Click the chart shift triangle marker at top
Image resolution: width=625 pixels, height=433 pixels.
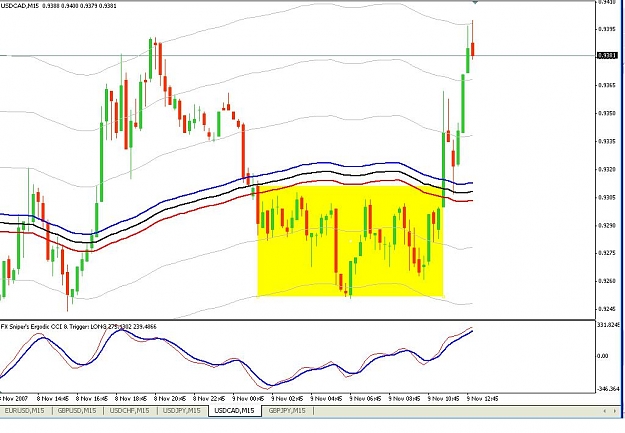coord(475,2)
